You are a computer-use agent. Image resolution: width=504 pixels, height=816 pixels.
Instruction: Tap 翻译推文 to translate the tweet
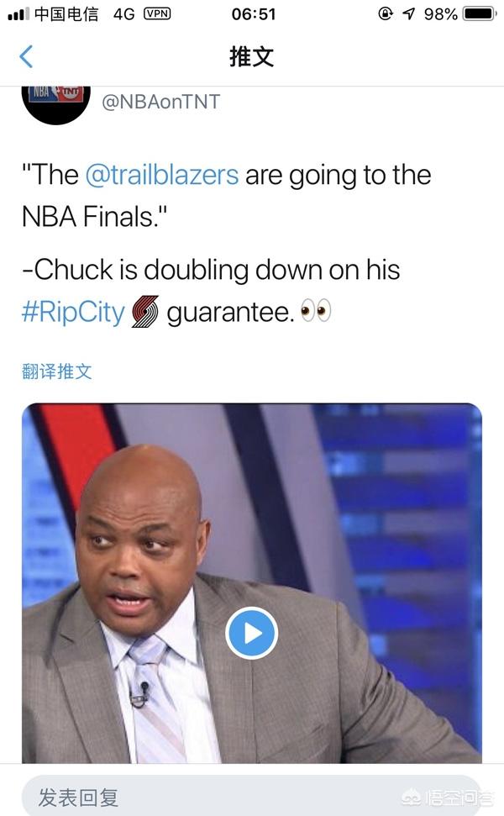[x=57, y=371]
